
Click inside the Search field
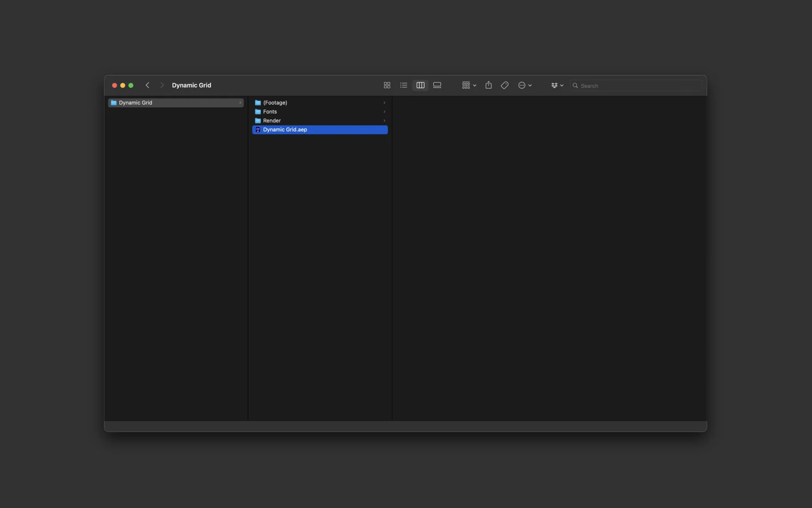[x=633, y=86]
